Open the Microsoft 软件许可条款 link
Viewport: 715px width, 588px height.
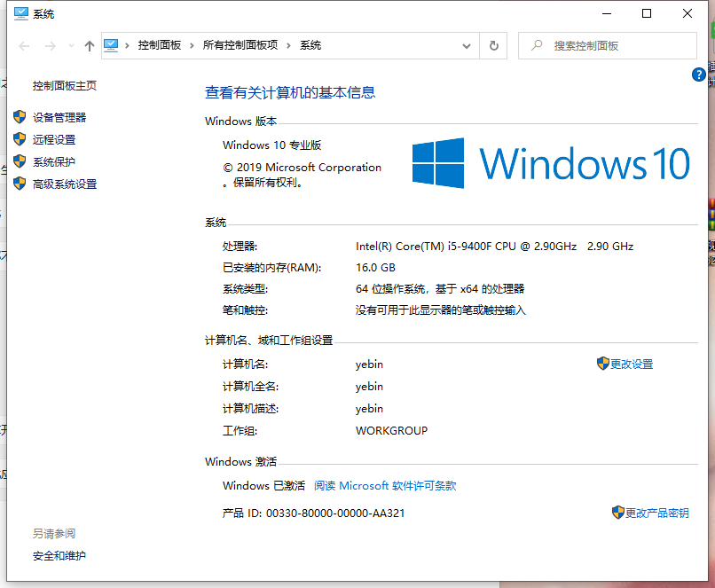(385, 485)
